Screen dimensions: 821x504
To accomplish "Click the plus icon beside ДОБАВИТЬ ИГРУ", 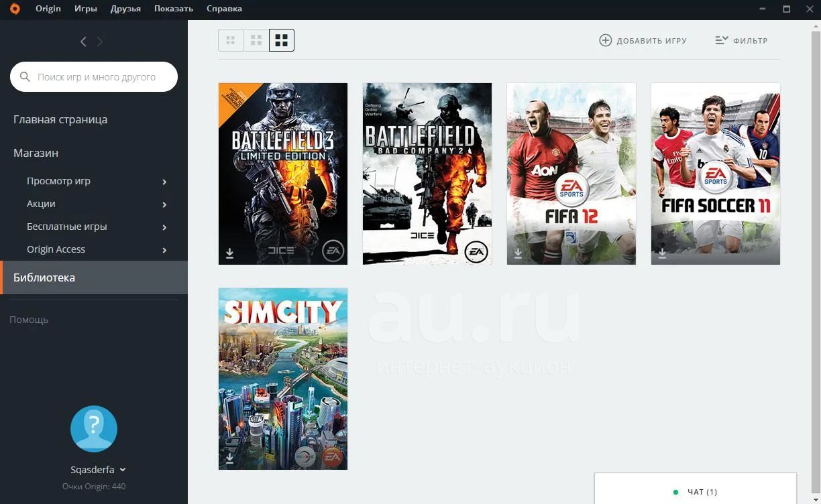I will 605,40.
